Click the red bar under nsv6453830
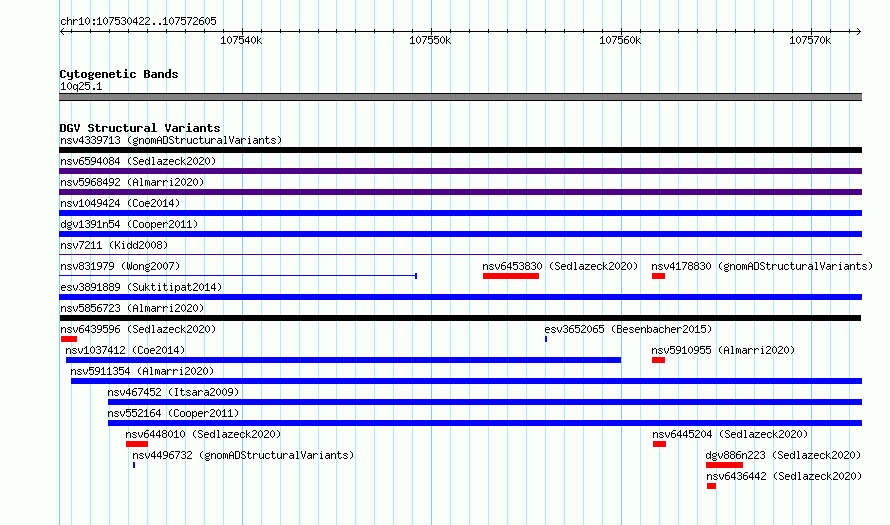Screen dimensions: 890x525 pos(511,276)
